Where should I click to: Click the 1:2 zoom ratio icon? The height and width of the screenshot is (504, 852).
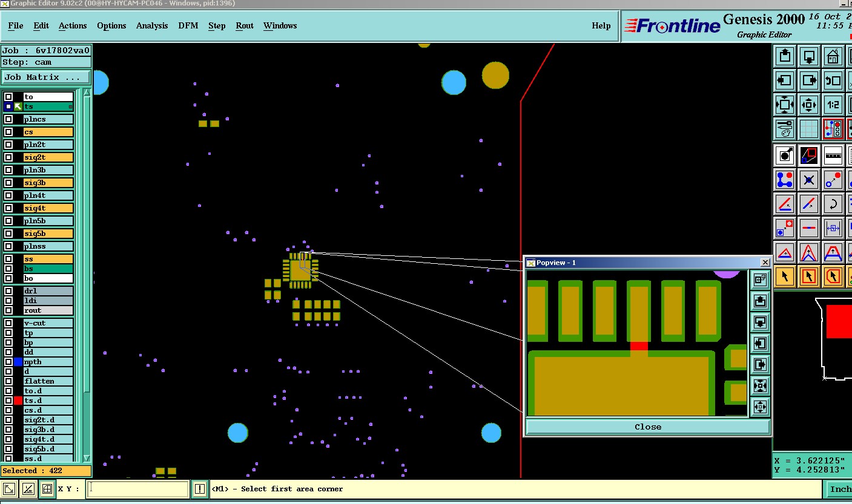point(833,105)
